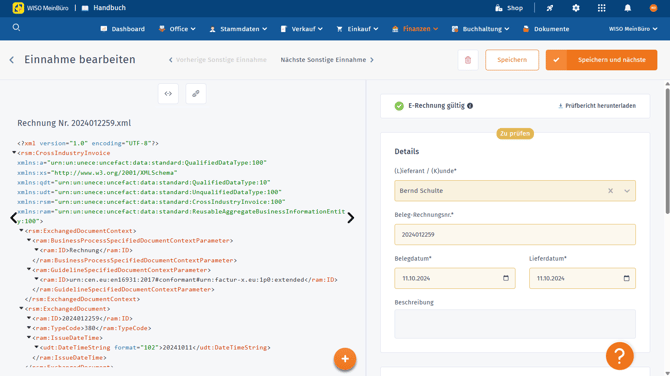Collapse BusinessProcessSpecifiedDocumentContextParameter node

coord(29,240)
